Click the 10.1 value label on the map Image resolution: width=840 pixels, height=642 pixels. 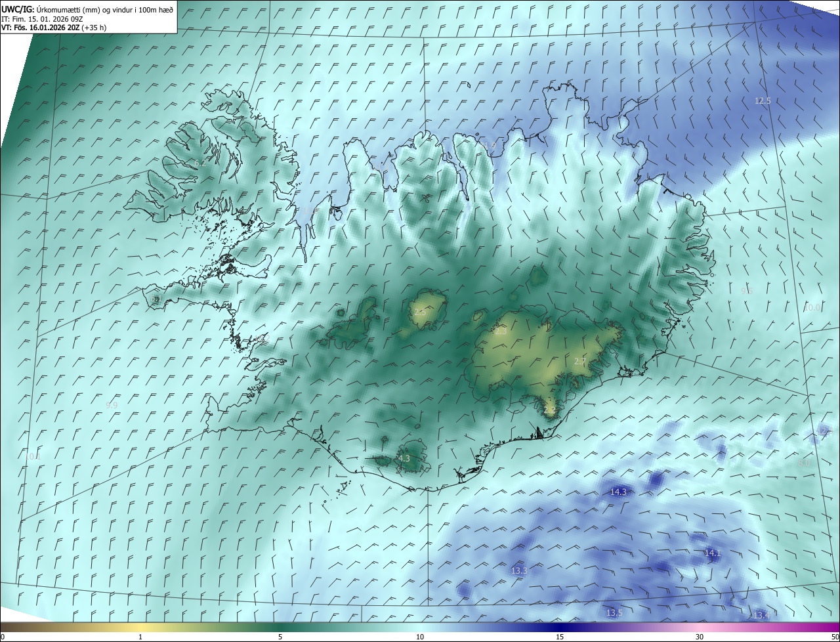33,456
